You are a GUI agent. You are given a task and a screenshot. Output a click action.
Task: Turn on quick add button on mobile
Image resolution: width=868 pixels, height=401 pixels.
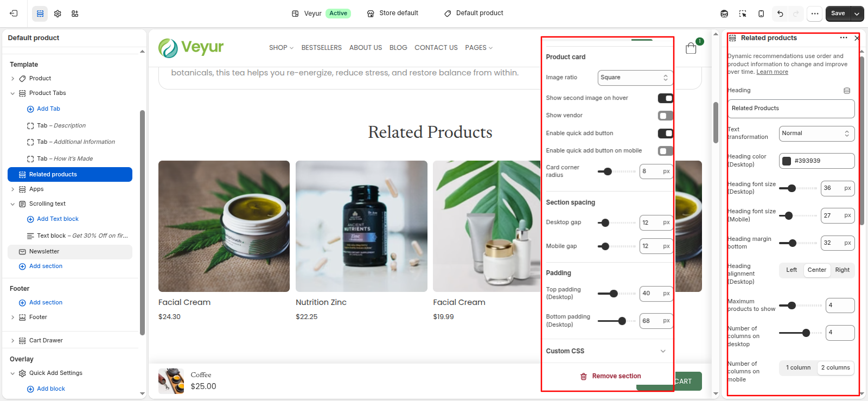pyautogui.click(x=665, y=151)
